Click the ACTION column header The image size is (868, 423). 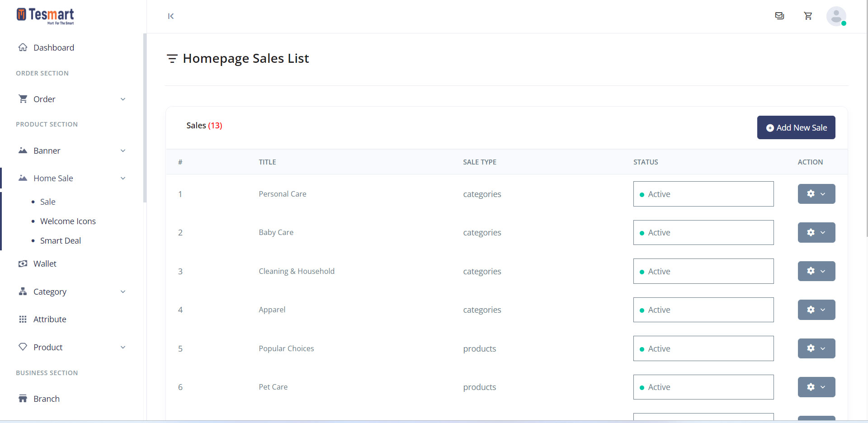[810, 162]
